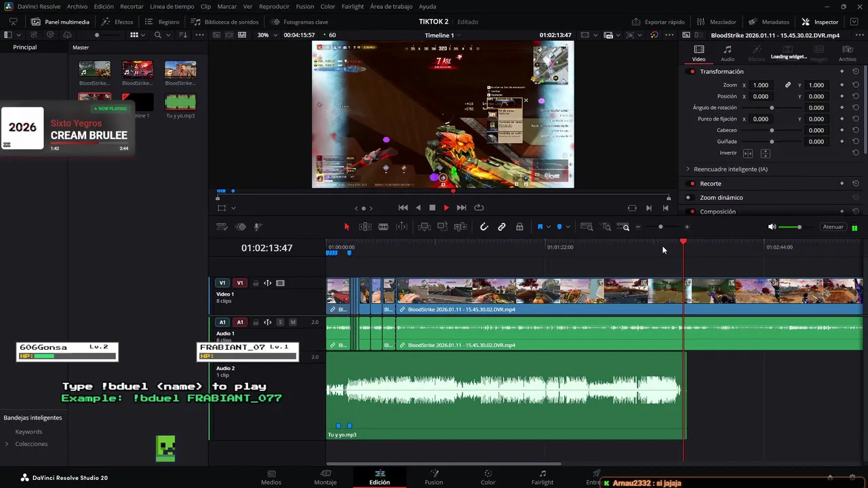
Task: Open the Timeline 1 selector dropdown
Action: click(x=443, y=35)
